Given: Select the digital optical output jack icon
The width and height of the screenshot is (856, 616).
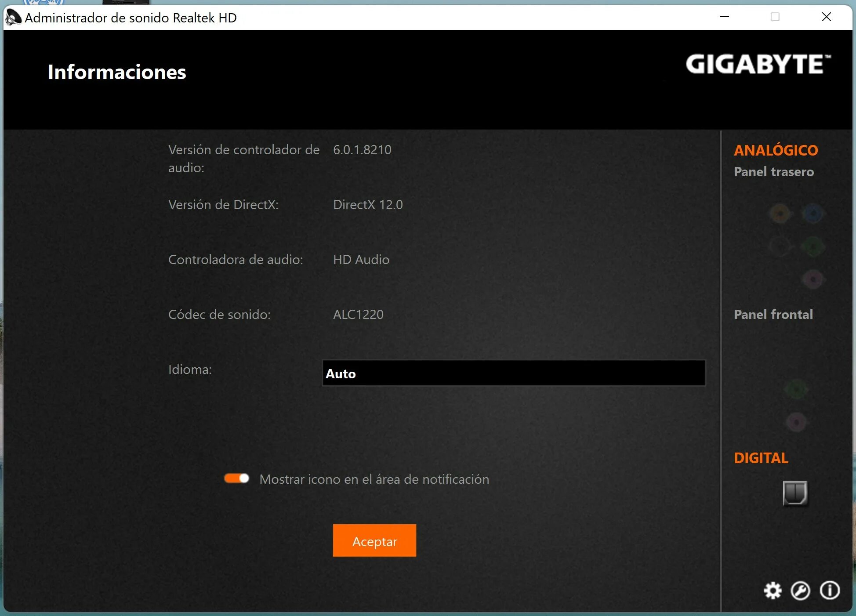Looking at the screenshot, I should pyautogui.click(x=795, y=493).
